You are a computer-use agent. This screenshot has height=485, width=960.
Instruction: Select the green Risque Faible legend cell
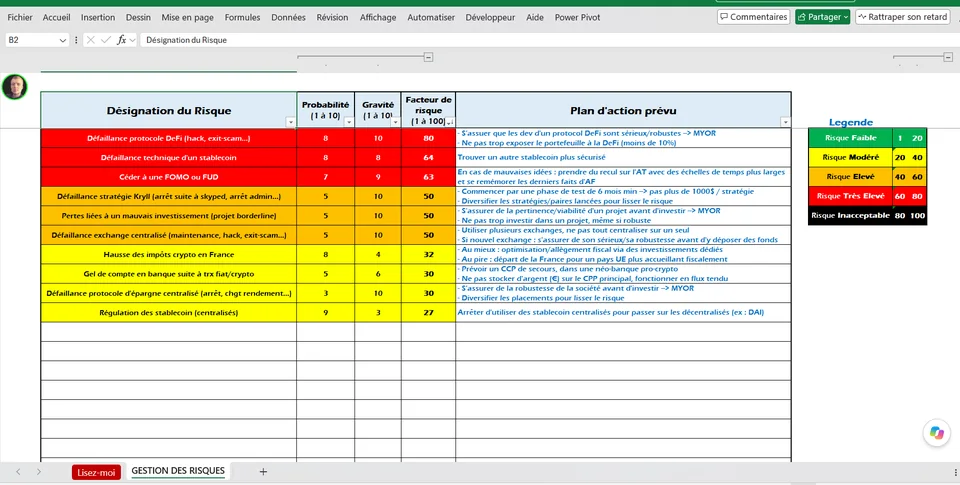850,138
